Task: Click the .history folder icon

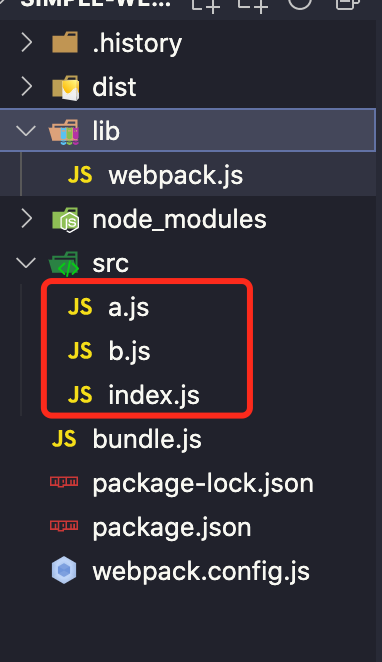Action: pos(65,42)
